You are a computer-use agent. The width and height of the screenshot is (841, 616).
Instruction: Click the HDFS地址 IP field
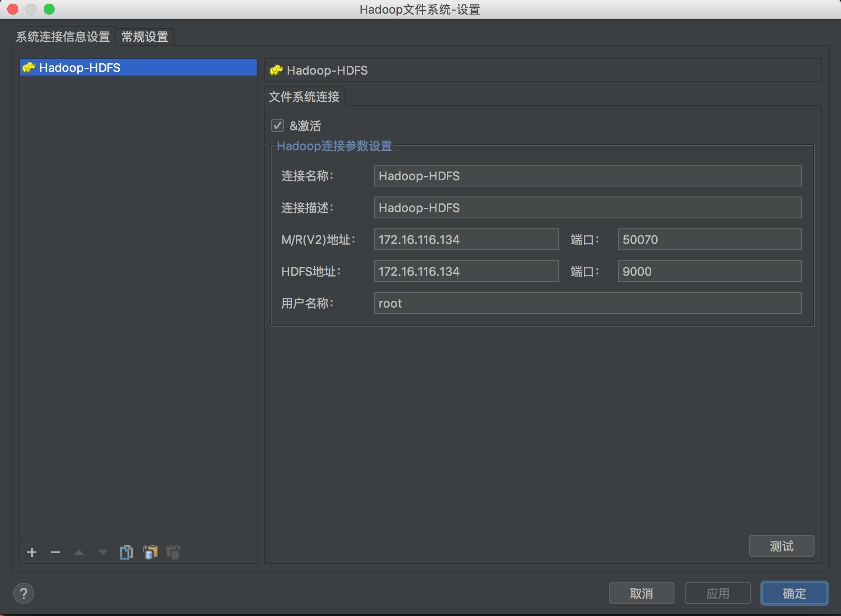click(x=466, y=271)
